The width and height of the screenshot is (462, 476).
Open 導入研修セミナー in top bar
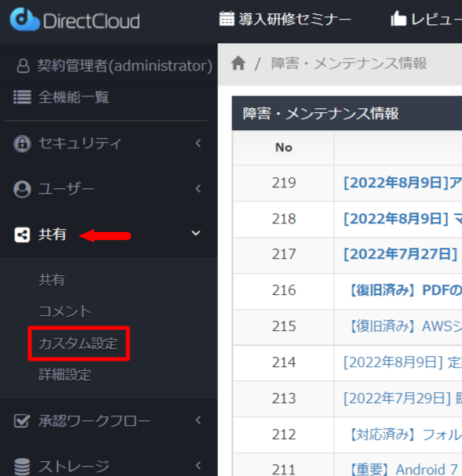point(295,19)
